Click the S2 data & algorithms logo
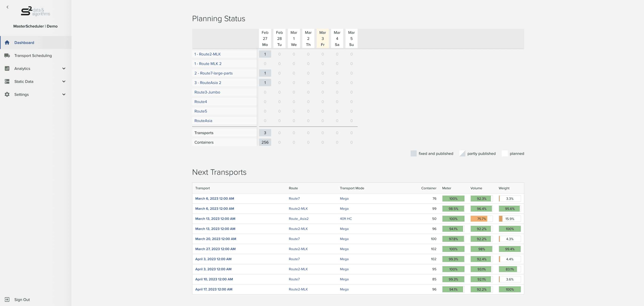The image size is (644, 306). click(35, 11)
